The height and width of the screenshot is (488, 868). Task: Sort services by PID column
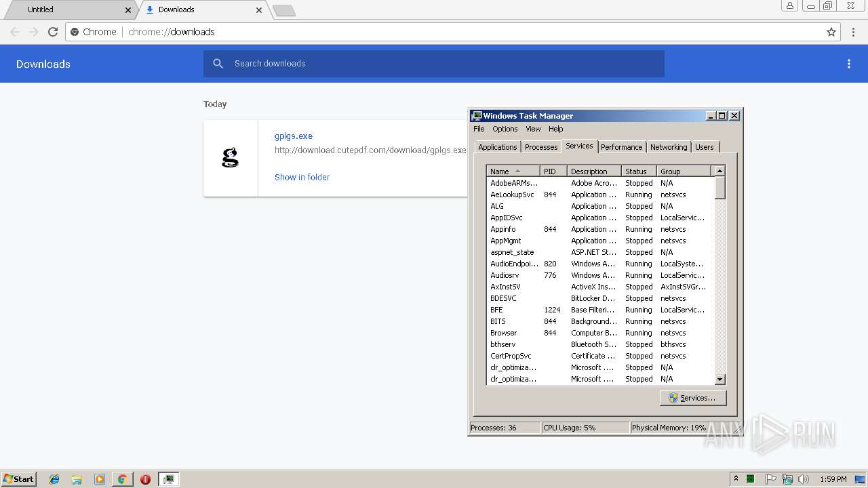553,171
